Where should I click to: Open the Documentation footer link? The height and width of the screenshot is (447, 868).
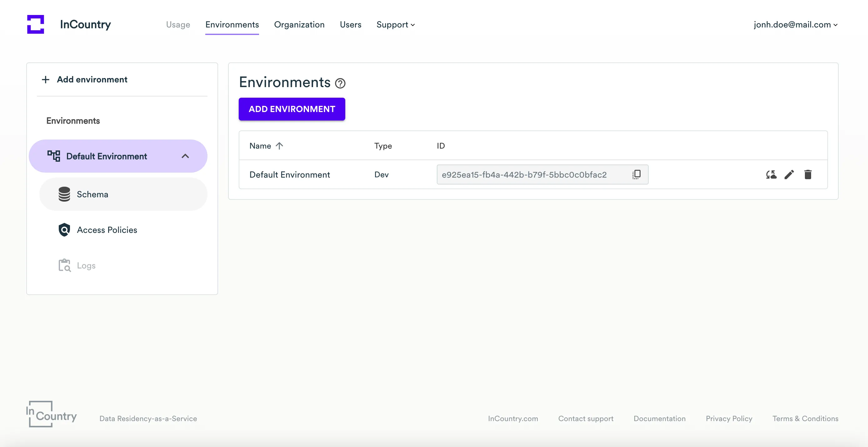click(659, 418)
